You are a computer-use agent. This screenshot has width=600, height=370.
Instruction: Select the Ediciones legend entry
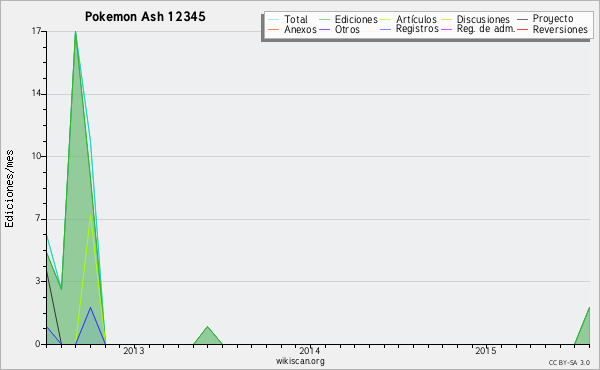(348, 19)
